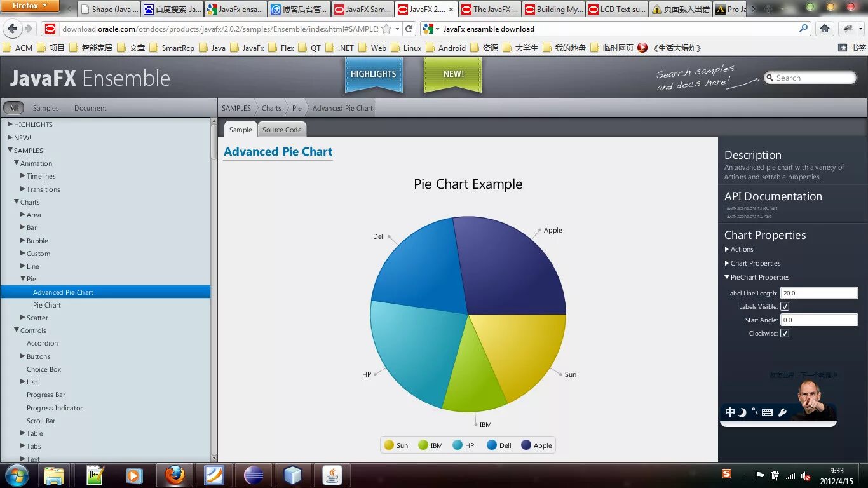Select Pie Chart in the tree
Image resolution: width=868 pixels, height=488 pixels.
(x=47, y=305)
